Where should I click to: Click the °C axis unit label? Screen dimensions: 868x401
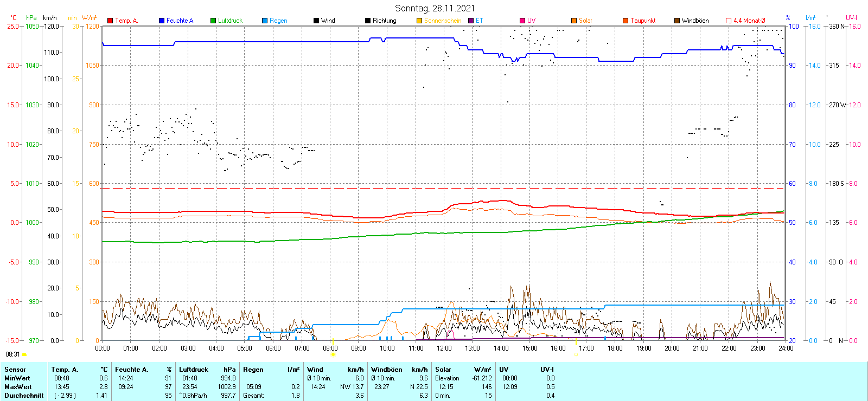tap(14, 18)
